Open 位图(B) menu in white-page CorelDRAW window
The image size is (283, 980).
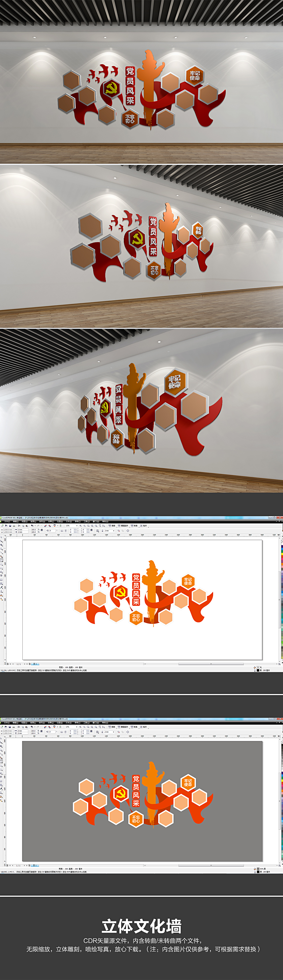pos(60,521)
